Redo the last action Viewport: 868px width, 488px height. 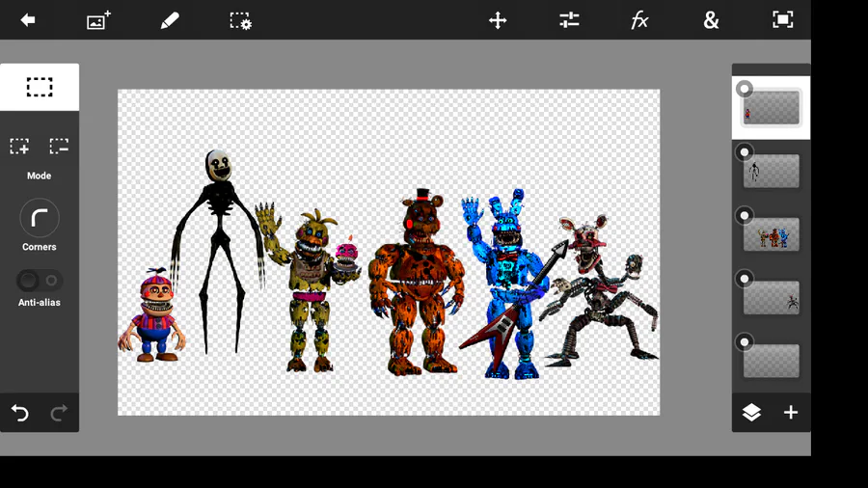[x=59, y=413]
